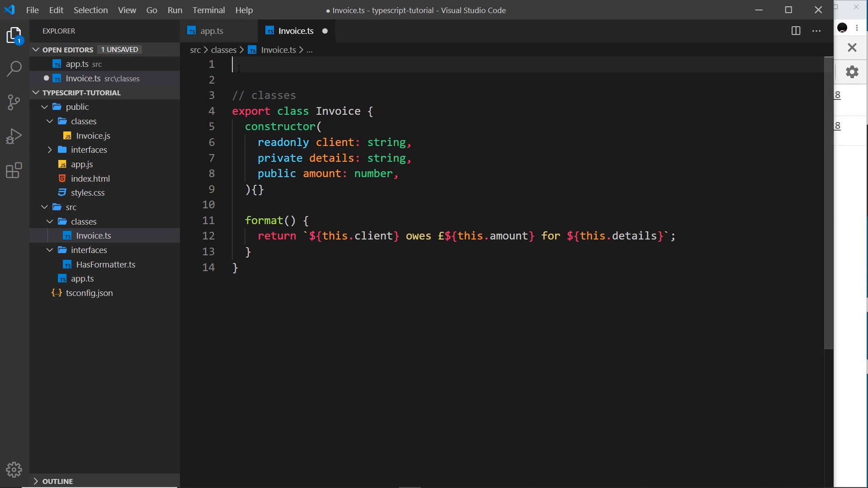
Task: Click the classes breadcrumb segment
Action: click(x=224, y=50)
